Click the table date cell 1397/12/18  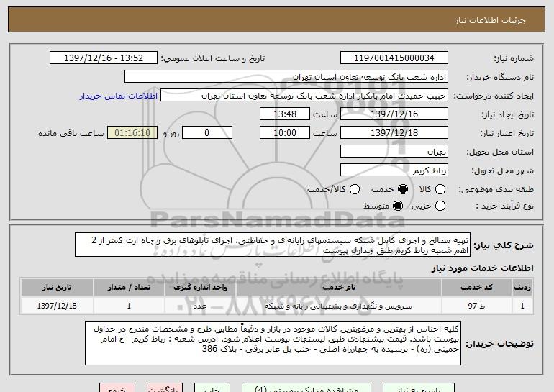(57, 306)
